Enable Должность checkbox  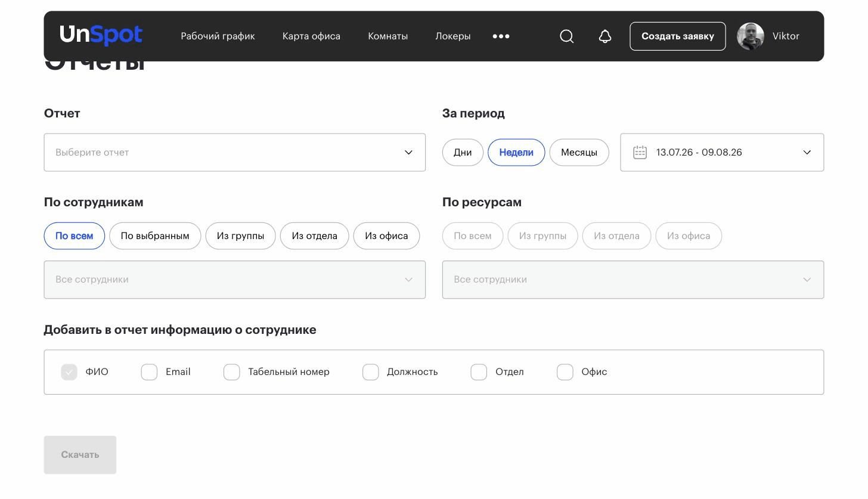(370, 372)
